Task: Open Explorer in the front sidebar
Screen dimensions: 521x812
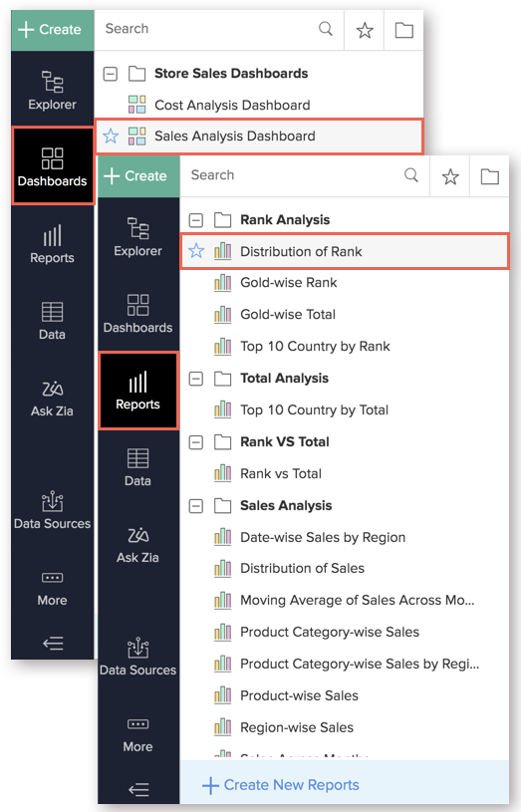Action: (137, 237)
